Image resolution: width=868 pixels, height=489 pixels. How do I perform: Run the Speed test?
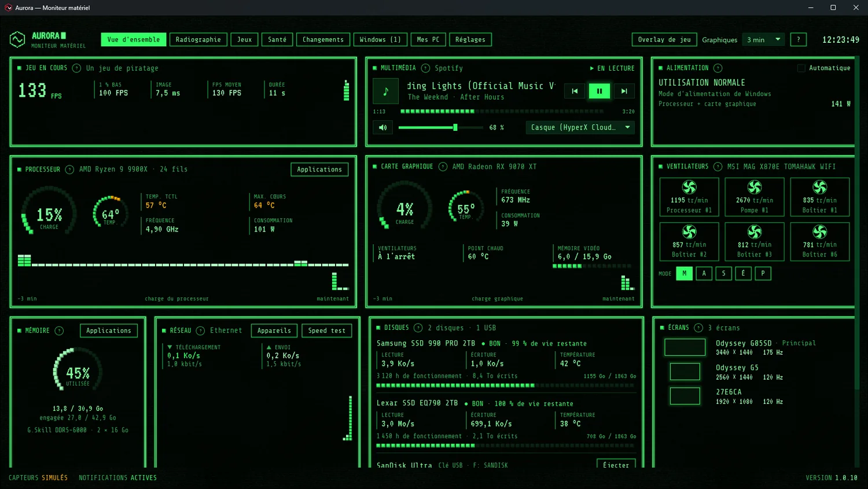(x=327, y=331)
